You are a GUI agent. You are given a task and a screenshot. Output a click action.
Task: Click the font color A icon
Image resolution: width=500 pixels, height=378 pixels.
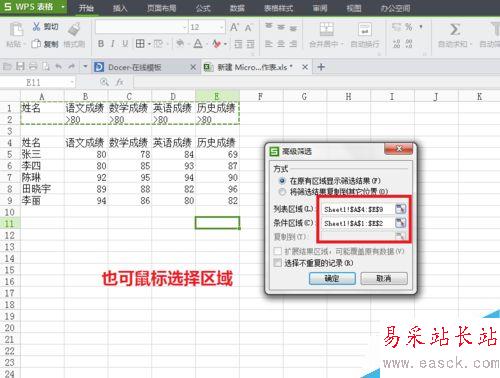coord(198,44)
